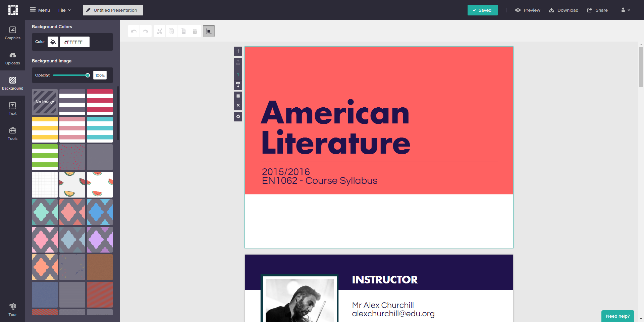
Task: Adjust the background Opacity slider handle
Action: (x=88, y=75)
